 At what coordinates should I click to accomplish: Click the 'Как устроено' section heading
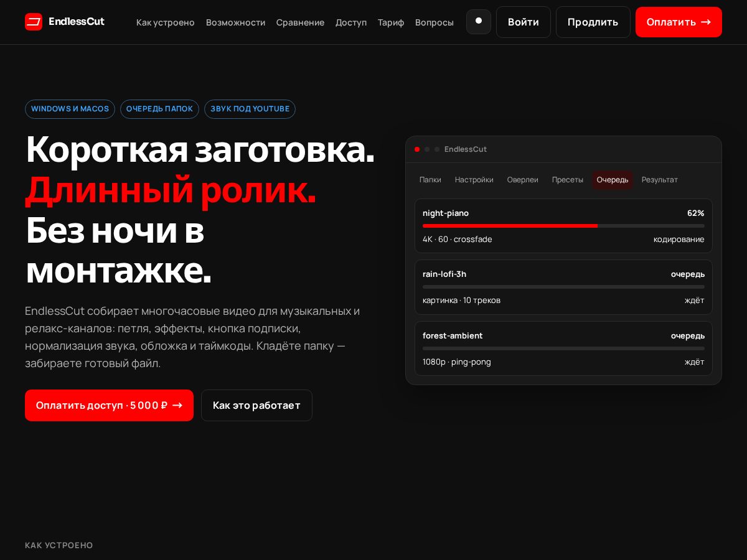click(x=59, y=545)
